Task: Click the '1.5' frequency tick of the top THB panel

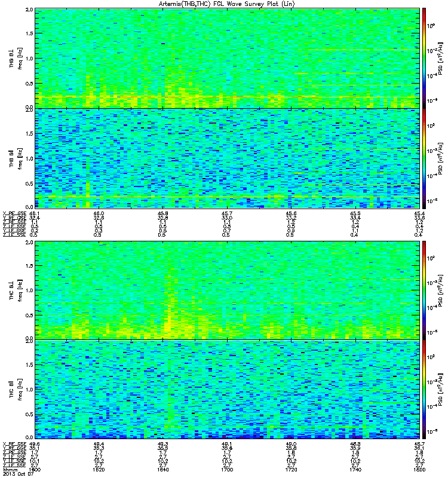Action: [x=29, y=33]
